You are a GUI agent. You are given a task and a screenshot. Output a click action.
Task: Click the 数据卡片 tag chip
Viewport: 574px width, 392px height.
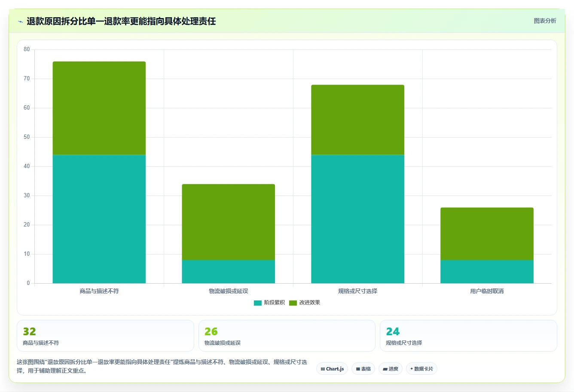click(421, 369)
